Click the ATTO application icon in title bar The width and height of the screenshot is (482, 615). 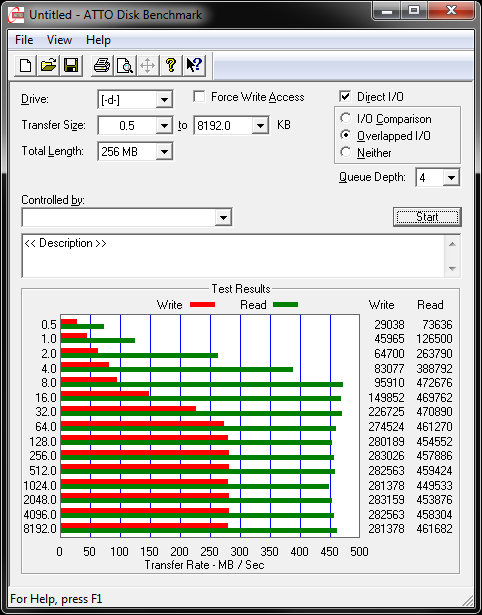click(x=16, y=15)
